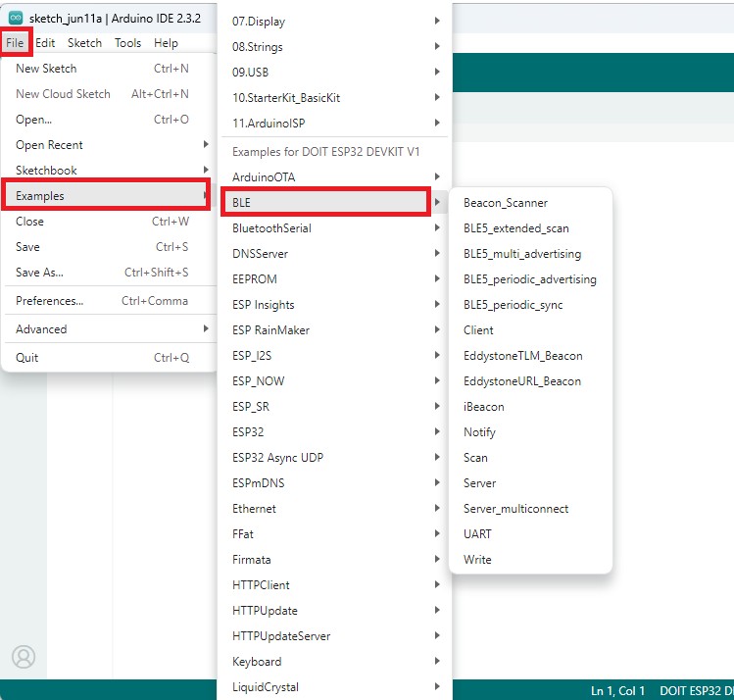
Task: Open the Sketch menu
Action: tap(84, 43)
